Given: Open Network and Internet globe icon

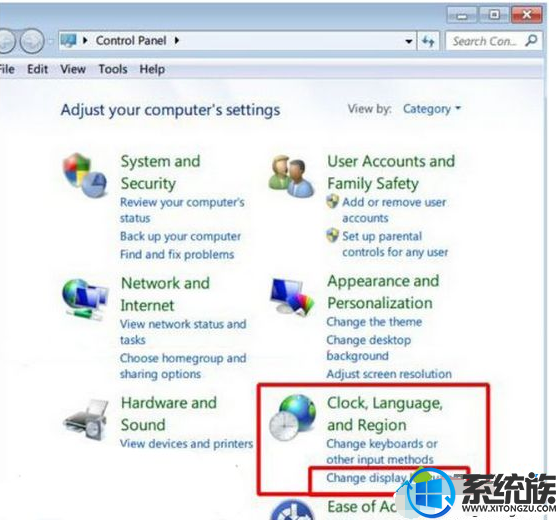Looking at the screenshot, I should click(85, 299).
